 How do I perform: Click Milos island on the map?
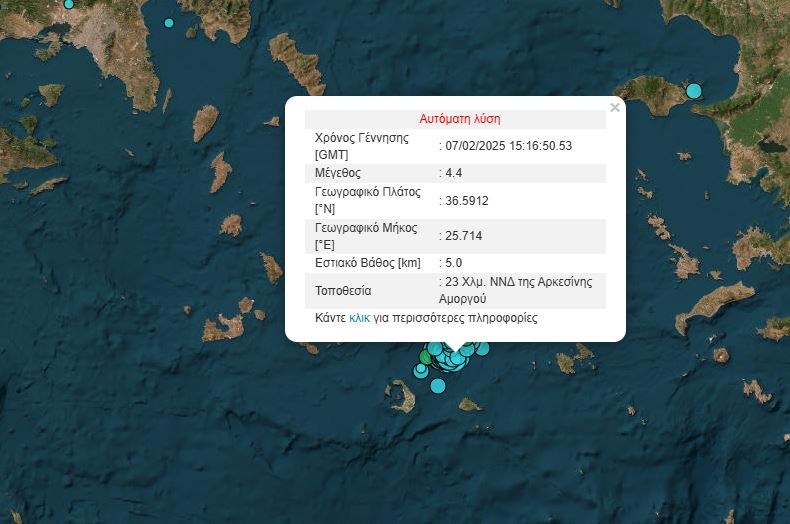click(222, 328)
